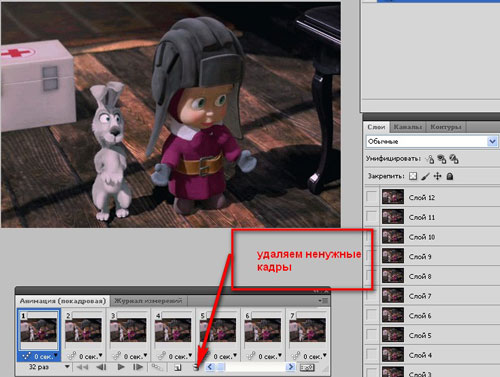Lock layer position icon
This screenshot has width=500, height=377.
437,176
